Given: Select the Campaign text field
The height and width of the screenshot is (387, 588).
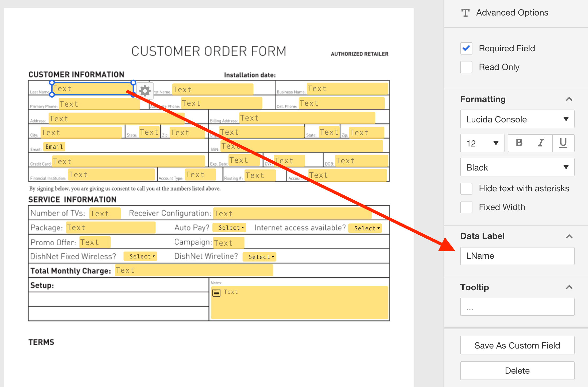Looking at the screenshot, I should pos(229,243).
